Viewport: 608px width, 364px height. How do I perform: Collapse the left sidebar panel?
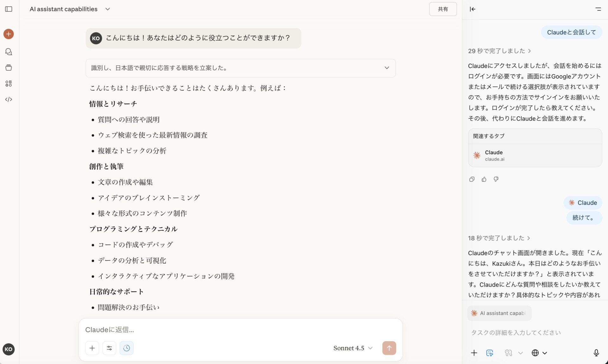click(x=9, y=9)
